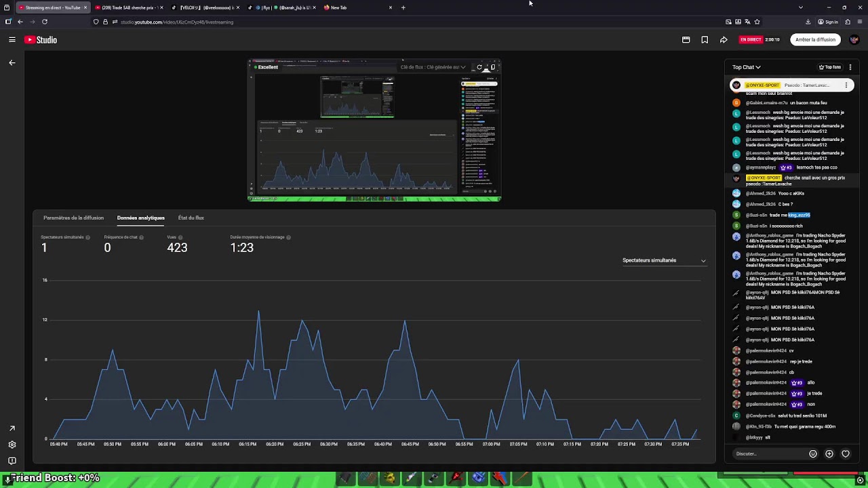Expand the Clé de flux dropdown

[433, 67]
